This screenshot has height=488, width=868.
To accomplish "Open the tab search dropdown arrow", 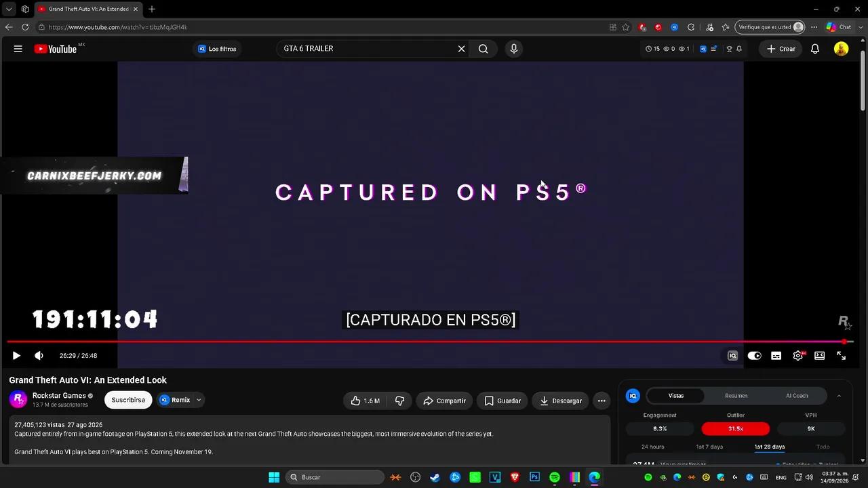I will (8, 9).
